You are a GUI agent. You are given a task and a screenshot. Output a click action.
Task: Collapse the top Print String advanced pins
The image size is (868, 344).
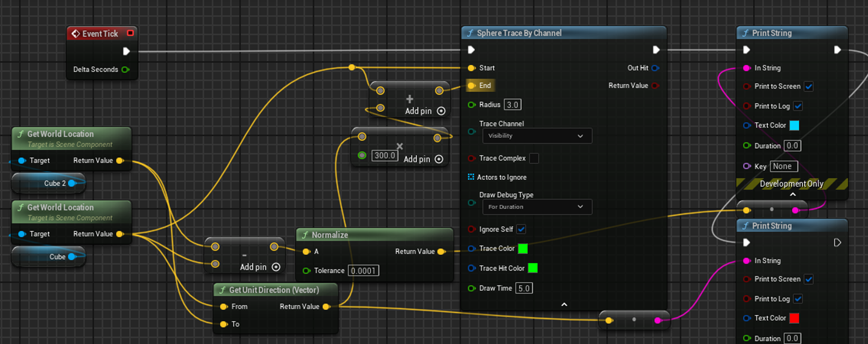(792, 195)
